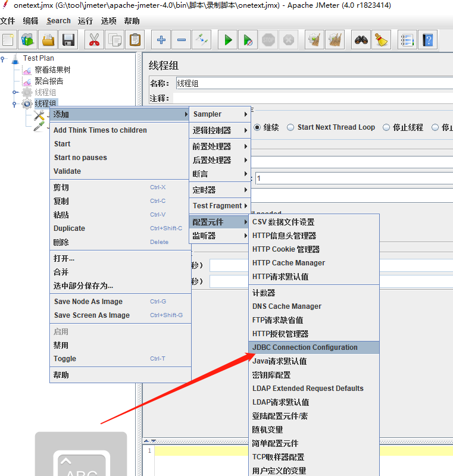Screen dimensions: 453x476
Task: Choose HTTP Cookie 管理器 menu item
Action: tap(314, 249)
